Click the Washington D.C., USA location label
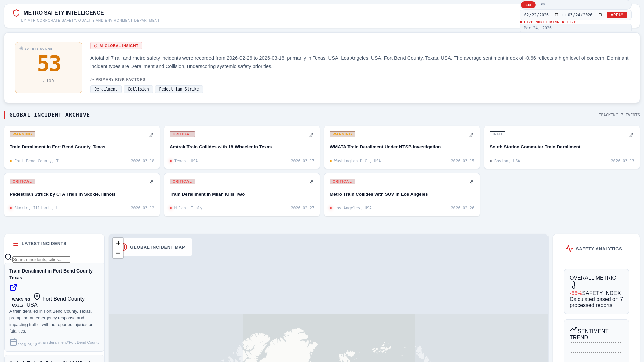The width and height of the screenshot is (644, 362). 358,161
